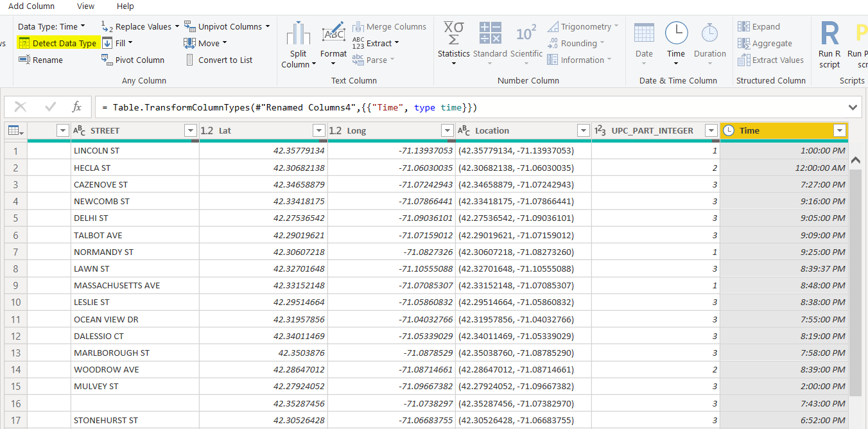Cancel formula edit with X icon
Screen dimensions: 868x429
click(21, 107)
